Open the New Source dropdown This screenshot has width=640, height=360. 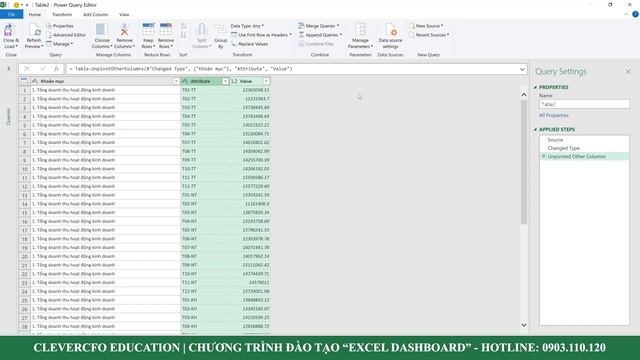(426, 26)
